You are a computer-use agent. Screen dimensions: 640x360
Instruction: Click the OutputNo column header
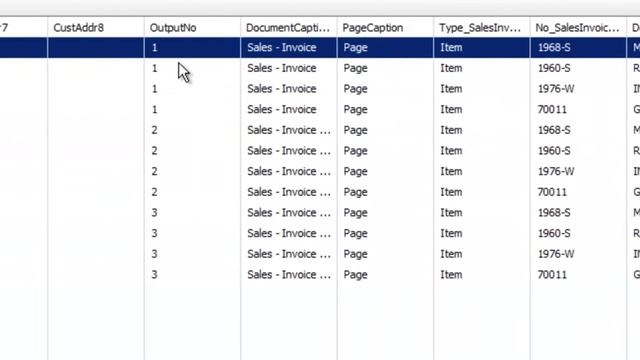click(192, 27)
